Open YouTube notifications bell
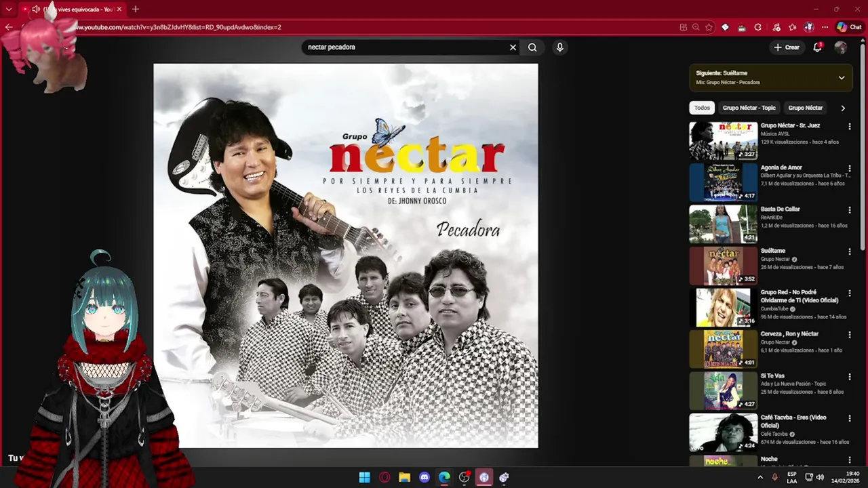 [x=818, y=47]
